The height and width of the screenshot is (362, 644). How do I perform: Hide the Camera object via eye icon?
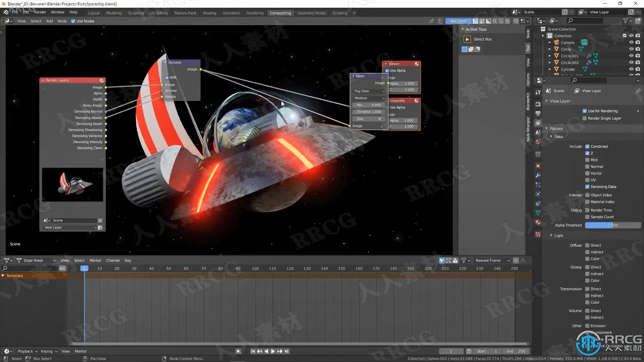pyautogui.click(x=631, y=43)
